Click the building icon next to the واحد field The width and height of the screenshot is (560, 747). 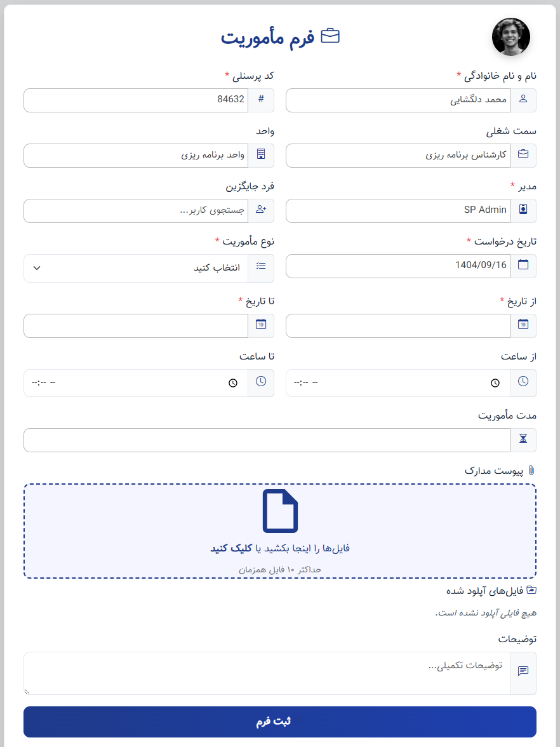click(x=261, y=155)
